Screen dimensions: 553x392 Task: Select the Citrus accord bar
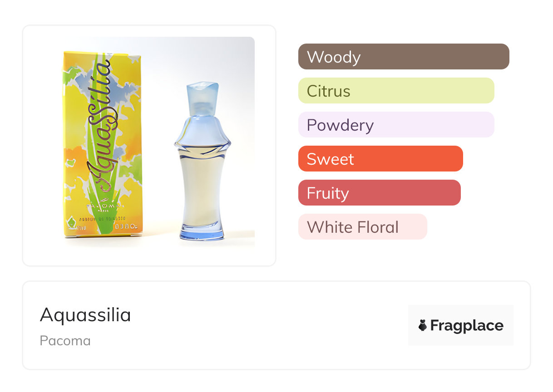coord(396,91)
